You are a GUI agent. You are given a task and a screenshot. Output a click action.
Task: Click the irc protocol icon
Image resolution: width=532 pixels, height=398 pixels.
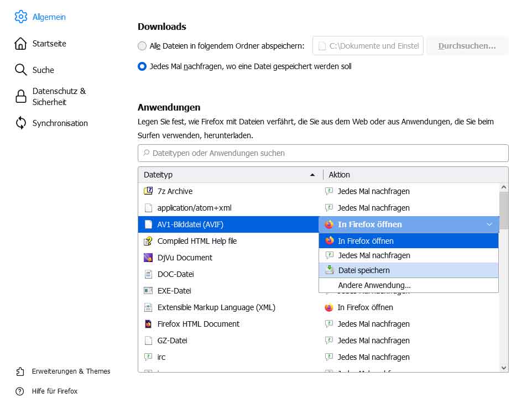(x=148, y=357)
